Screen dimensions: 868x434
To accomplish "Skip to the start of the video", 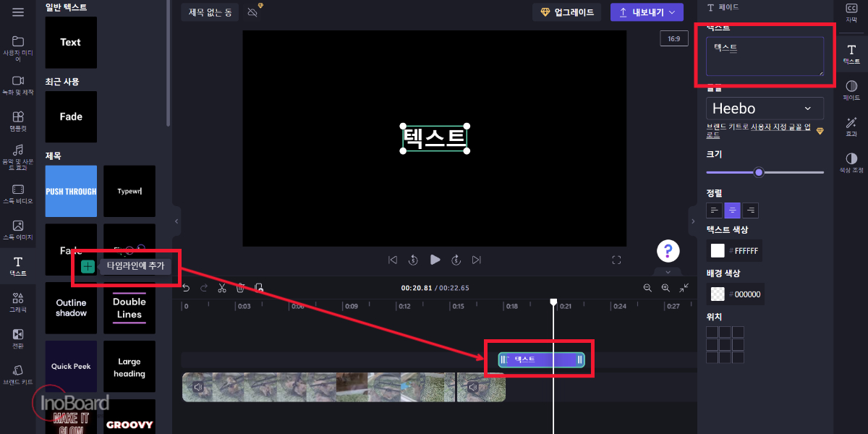I will click(x=393, y=260).
